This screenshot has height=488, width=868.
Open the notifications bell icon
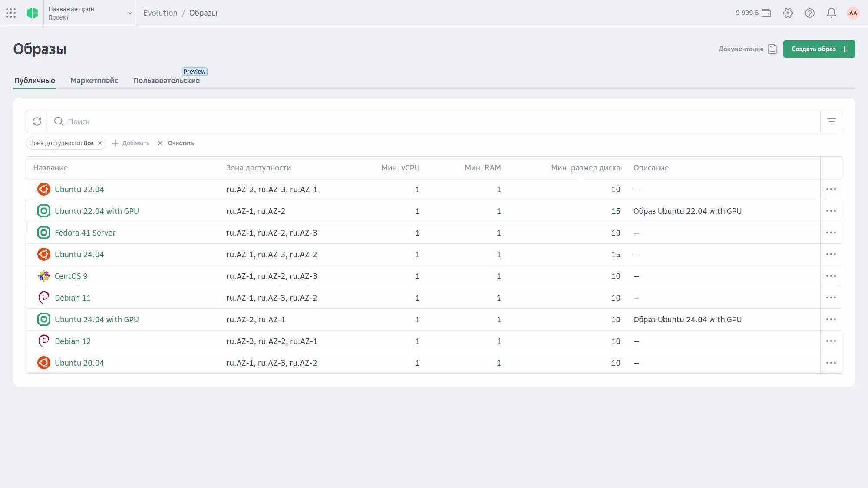coord(831,13)
